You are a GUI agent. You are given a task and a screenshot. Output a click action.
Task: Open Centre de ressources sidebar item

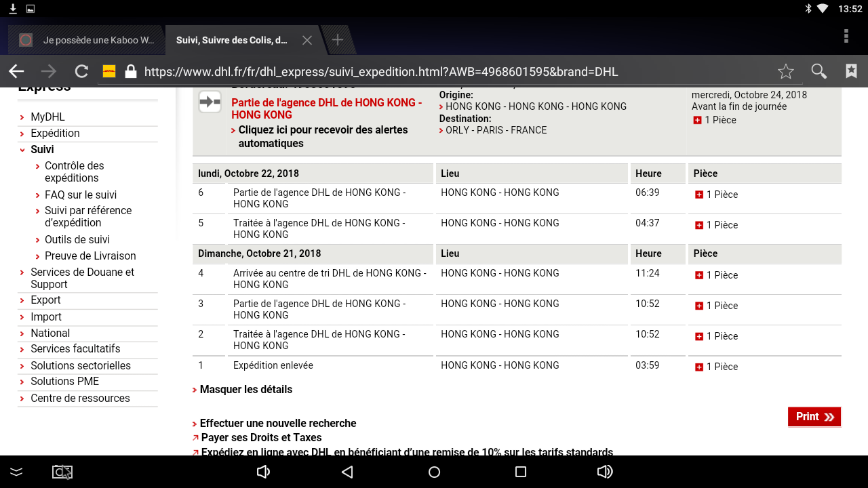(x=80, y=398)
